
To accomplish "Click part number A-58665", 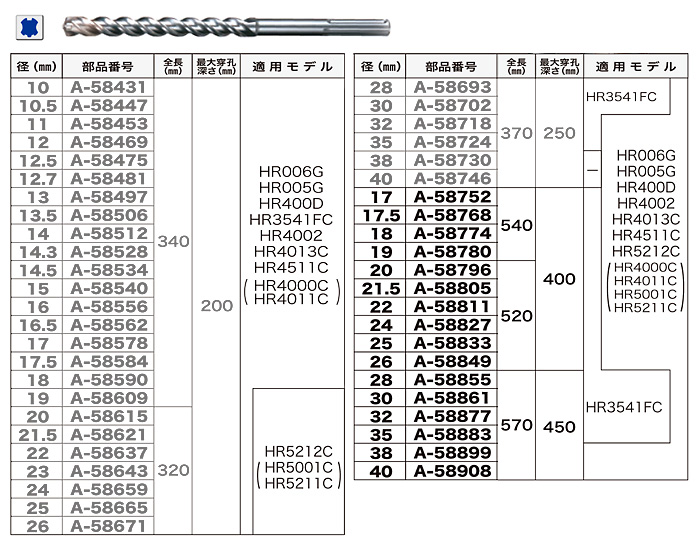I will tap(109, 508).
